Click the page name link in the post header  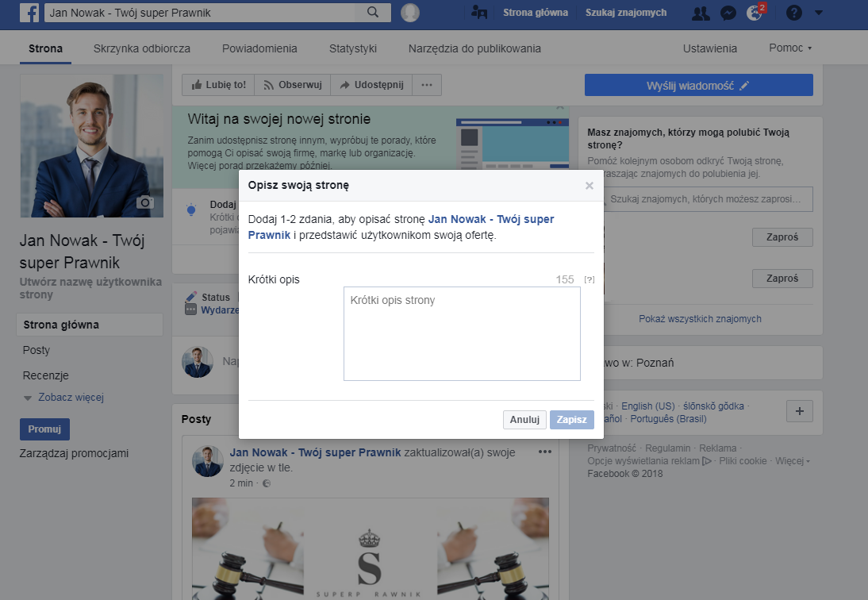(x=315, y=452)
